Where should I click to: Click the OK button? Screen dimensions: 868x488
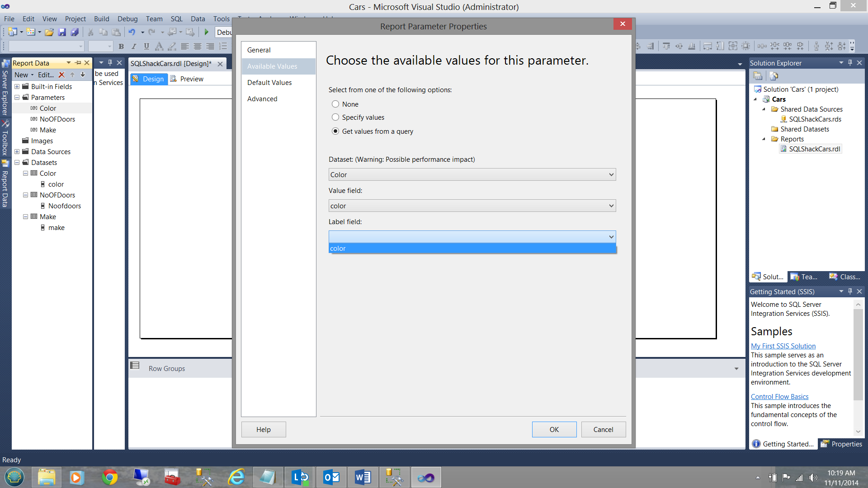click(x=554, y=430)
